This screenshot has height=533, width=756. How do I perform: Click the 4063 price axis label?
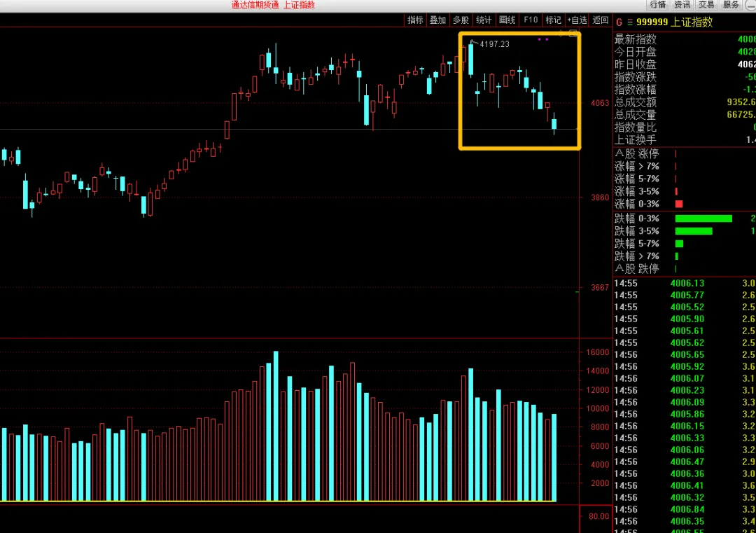pos(600,103)
